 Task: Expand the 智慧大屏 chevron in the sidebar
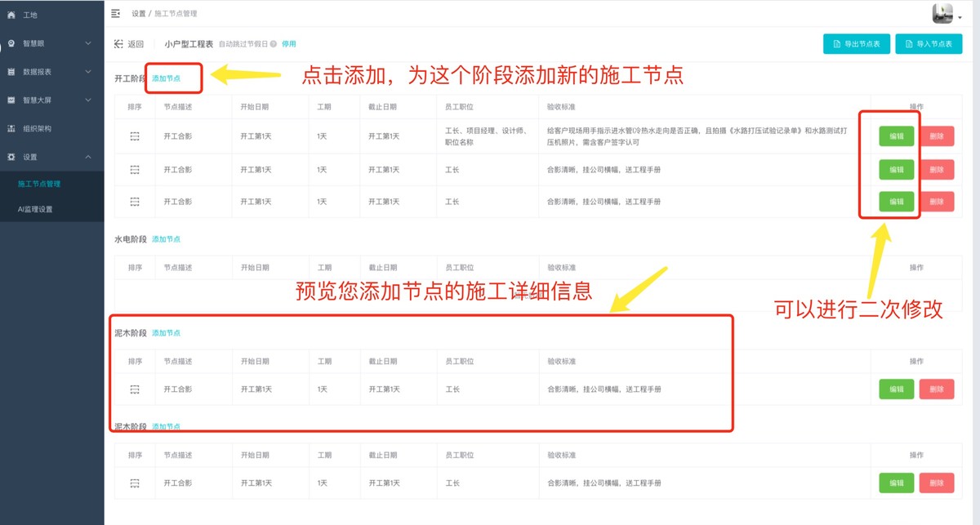tap(88, 100)
